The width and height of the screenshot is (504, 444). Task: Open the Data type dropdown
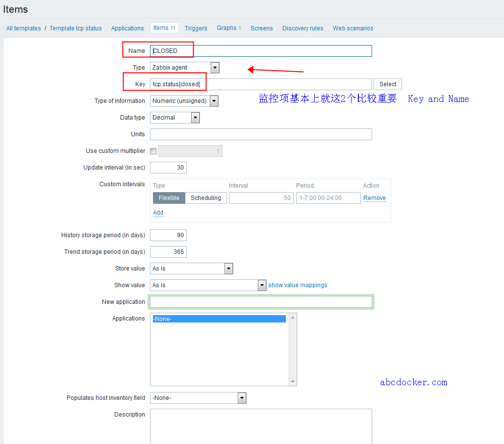175,118
